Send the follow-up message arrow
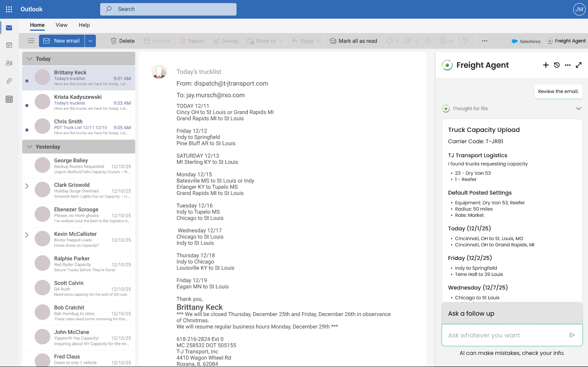Screen dimensions: 588x367 click(x=572, y=335)
